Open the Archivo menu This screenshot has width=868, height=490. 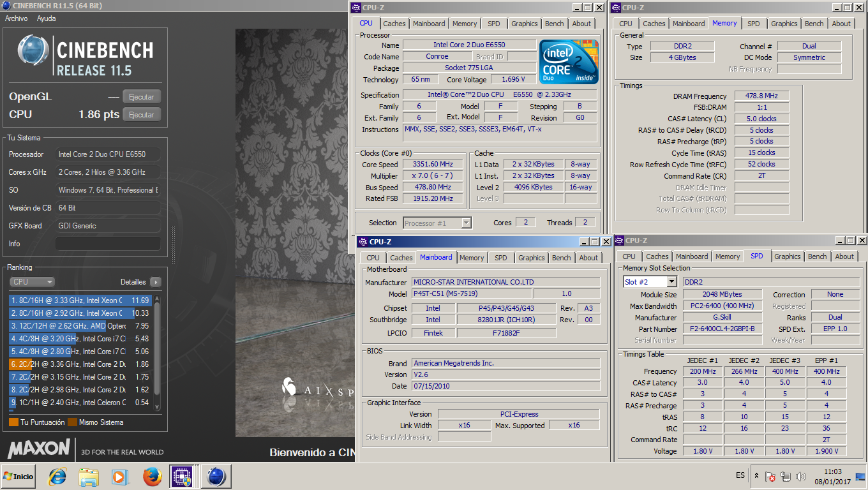16,19
